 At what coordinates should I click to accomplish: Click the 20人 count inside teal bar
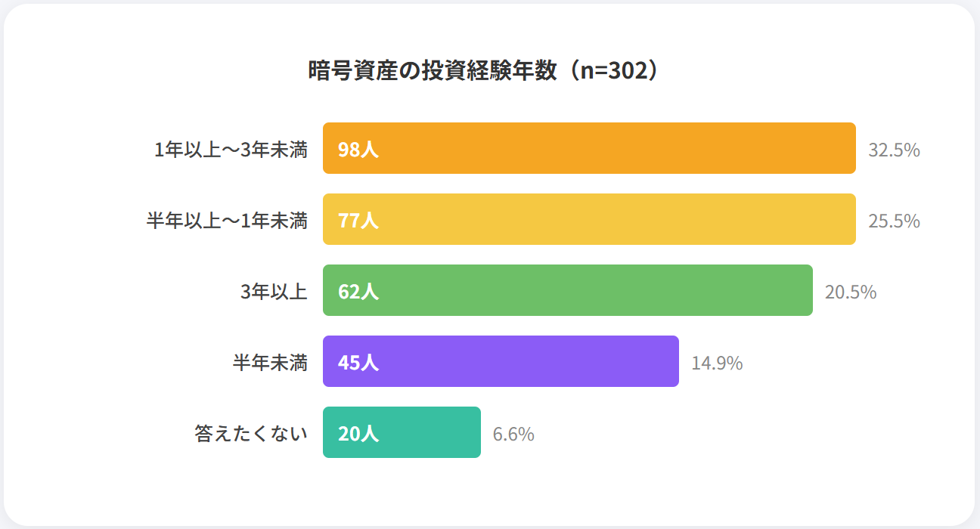click(358, 434)
